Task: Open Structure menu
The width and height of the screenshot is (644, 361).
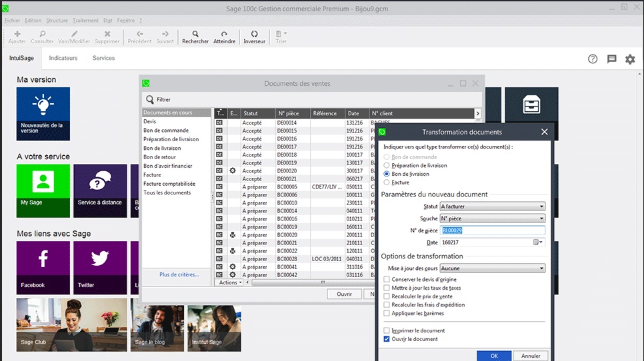Action: 57,21
